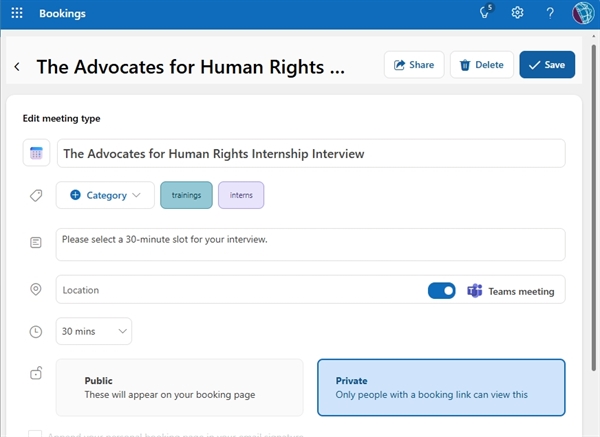Click the location pin icon
Image resolution: width=600 pixels, height=437 pixels.
click(x=36, y=290)
